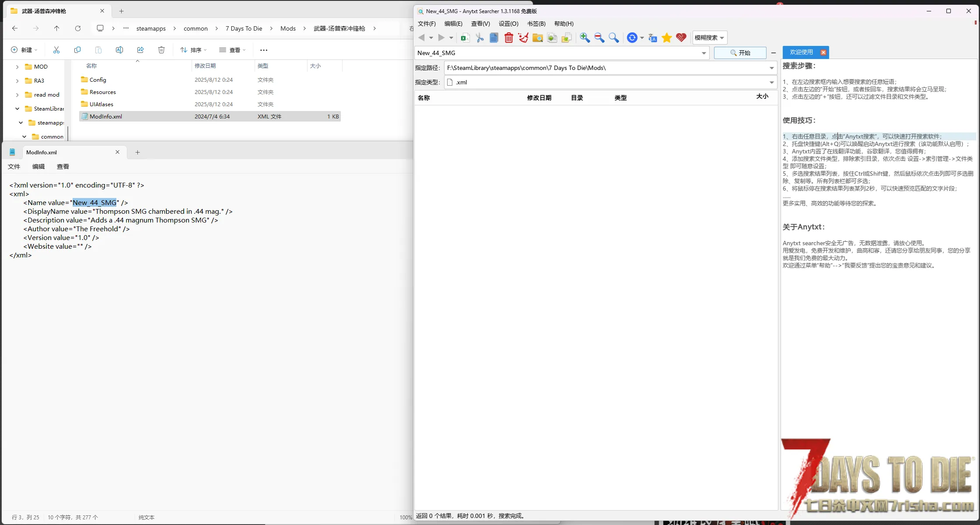The height and width of the screenshot is (525, 980).
Task: Expand the MOD folder in Explorer tree
Action: pos(17,67)
